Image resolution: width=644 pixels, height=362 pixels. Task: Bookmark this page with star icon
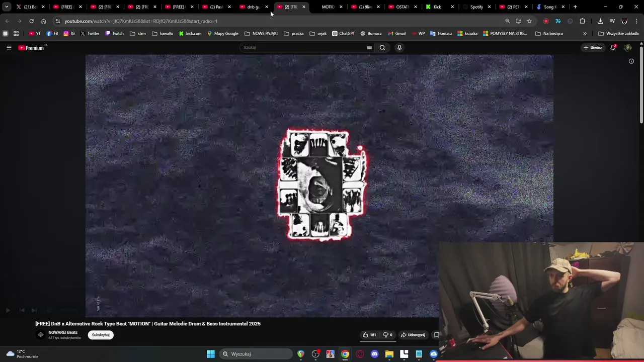(529, 21)
